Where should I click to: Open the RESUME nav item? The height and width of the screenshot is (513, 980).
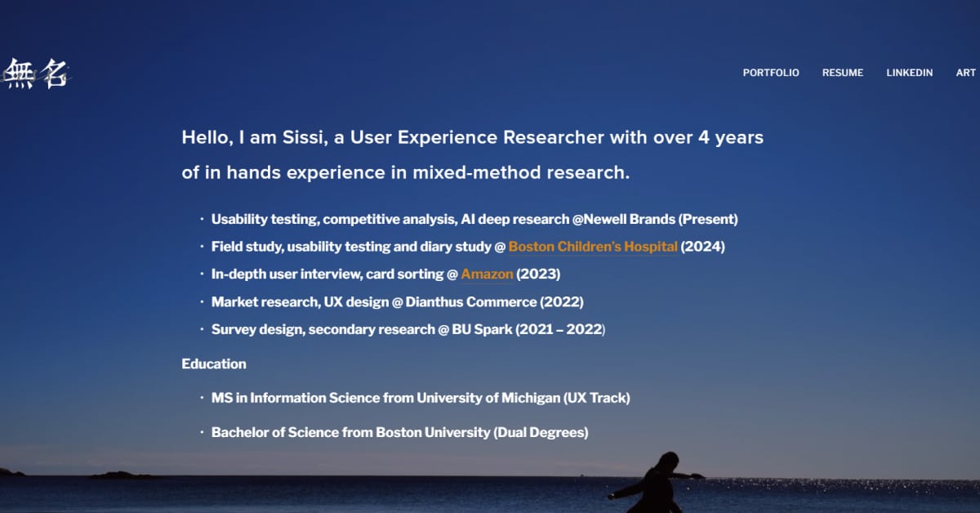[843, 73]
